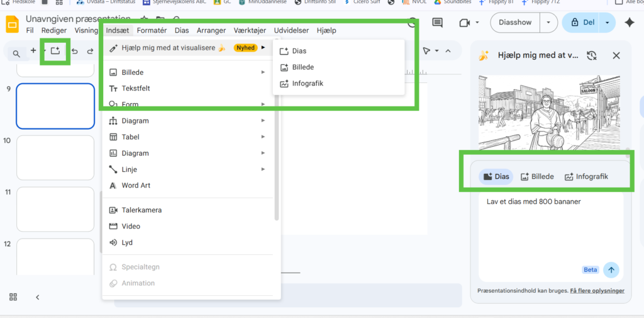Reset chat history in visualise panel

(x=591, y=55)
